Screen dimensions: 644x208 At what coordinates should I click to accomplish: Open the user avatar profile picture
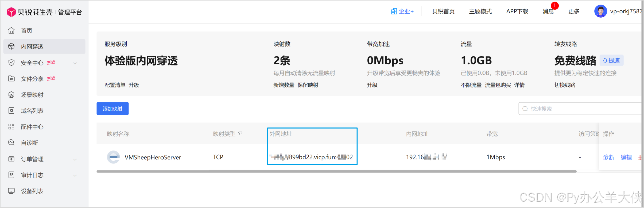pyautogui.click(x=600, y=11)
